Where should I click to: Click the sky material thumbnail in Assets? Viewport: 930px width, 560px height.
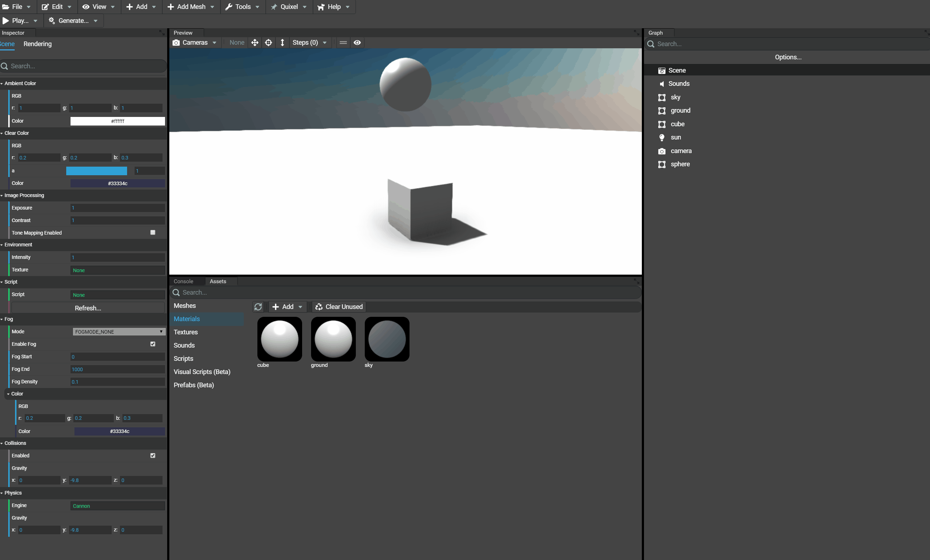[387, 338]
